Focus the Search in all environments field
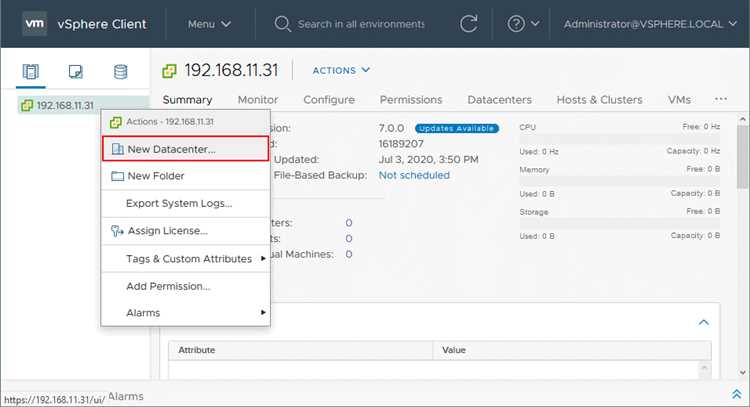This screenshot has height=407, width=750. 361,24
